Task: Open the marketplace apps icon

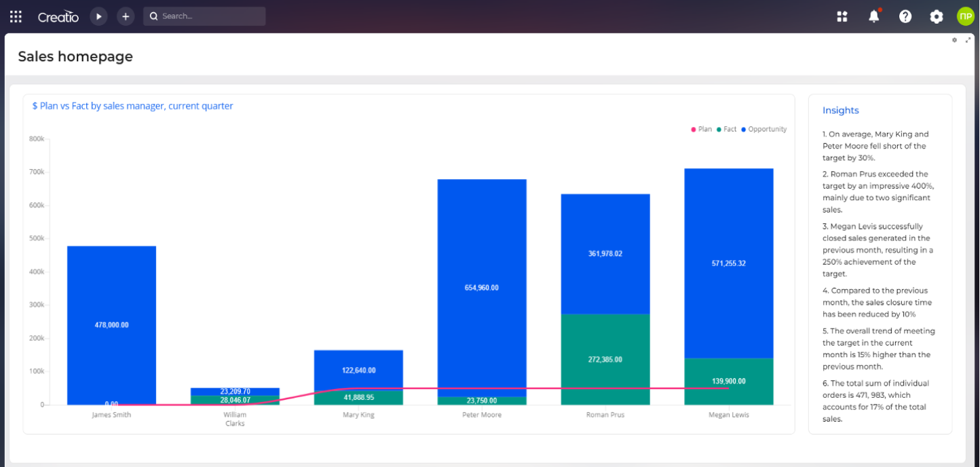Action: [x=842, y=16]
